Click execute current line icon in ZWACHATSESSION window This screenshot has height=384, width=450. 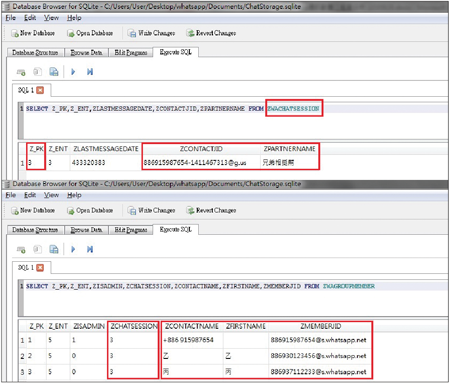pyautogui.click(x=90, y=72)
